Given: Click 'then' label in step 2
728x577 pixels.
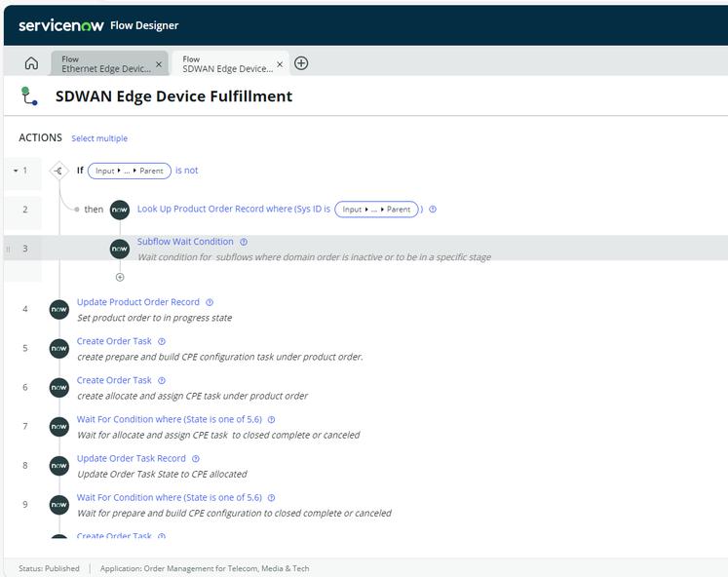Looking at the screenshot, I should coord(94,210).
